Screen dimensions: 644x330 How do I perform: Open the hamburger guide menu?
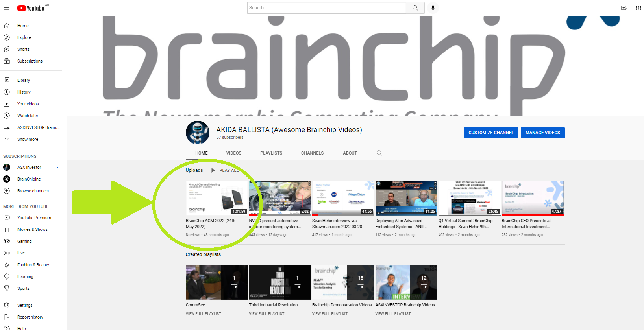[7, 8]
